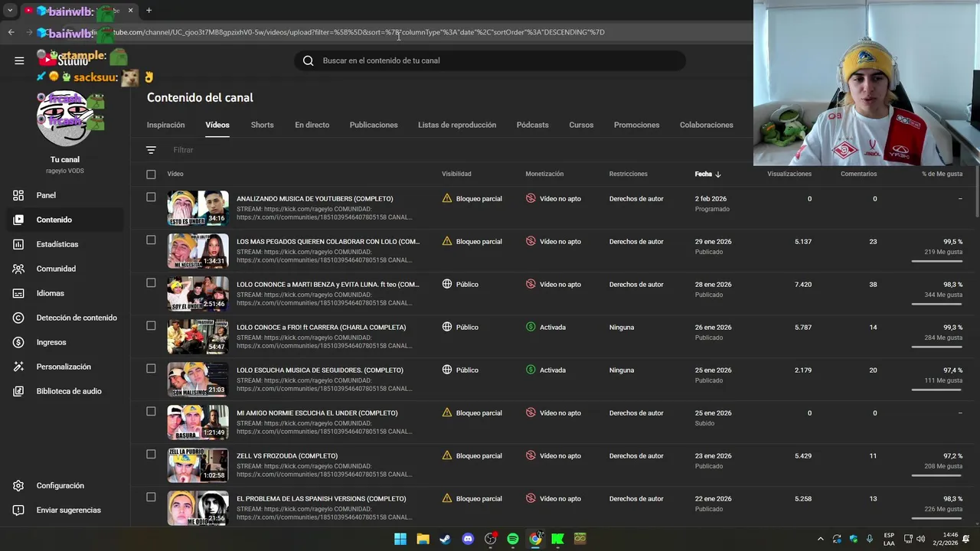Check EL PROBLEMA DE LAS SPANISH VERSIONS checkbox

[151, 497]
